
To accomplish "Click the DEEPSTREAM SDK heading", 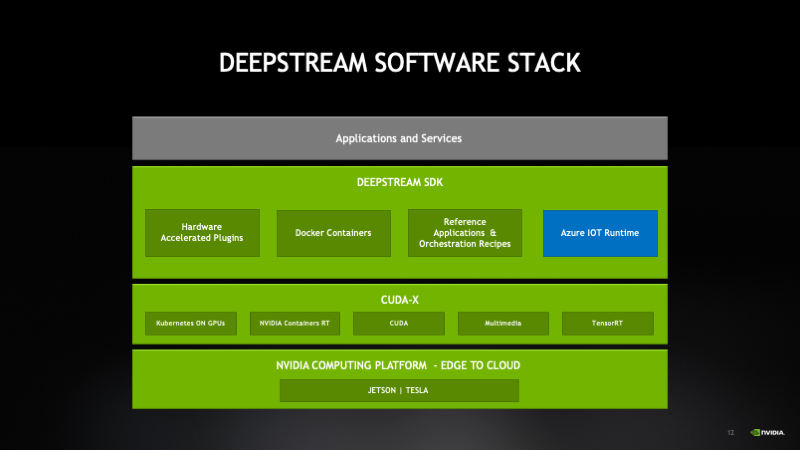I will [x=399, y=182].
